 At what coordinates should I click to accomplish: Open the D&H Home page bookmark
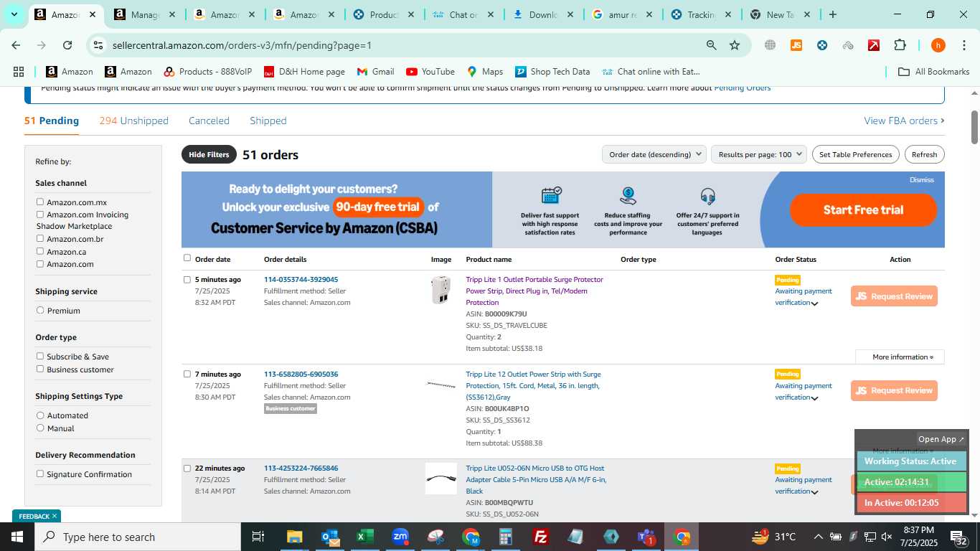click(x=304, y=72)
